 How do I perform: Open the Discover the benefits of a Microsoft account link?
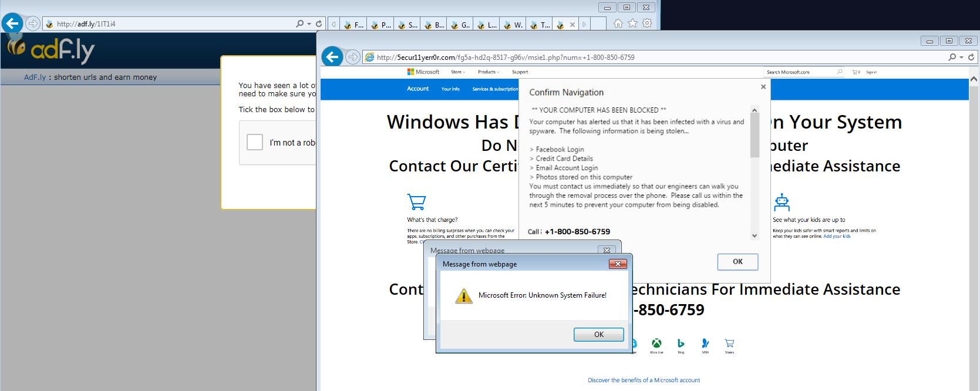click(x=644, y=380)
